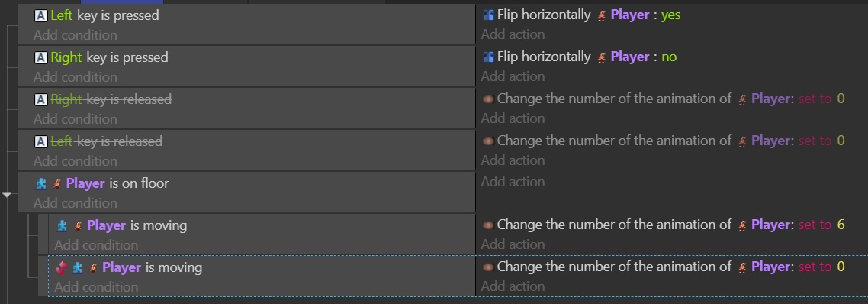This screenshot has height=304, width=868.
Task: Add condition under inverted Player is moving
Action: 96,287
